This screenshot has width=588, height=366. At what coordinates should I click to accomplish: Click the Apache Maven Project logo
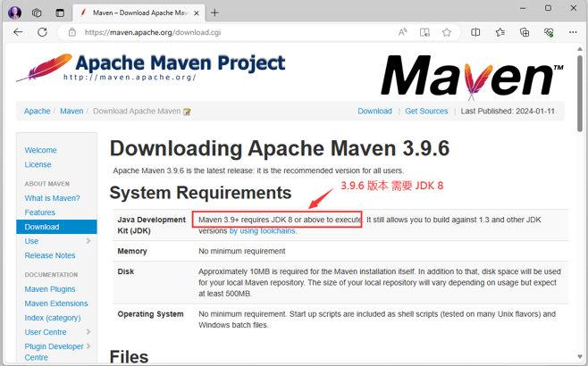pos(150,68)
